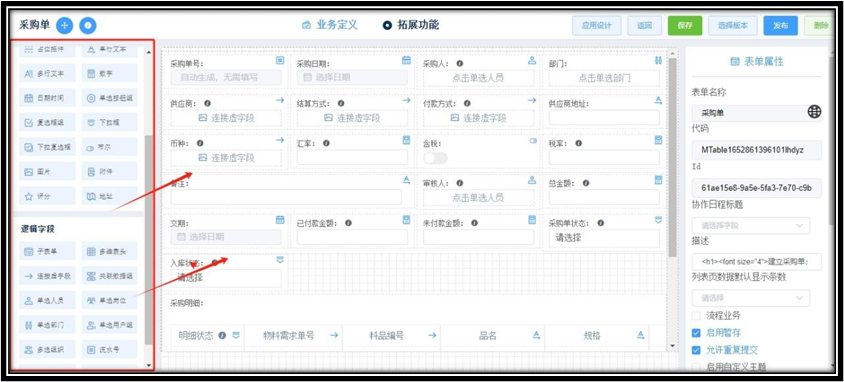Click the 物料需求单号 column header
This screenshot has width=844, height=382.
coord(293,336)
